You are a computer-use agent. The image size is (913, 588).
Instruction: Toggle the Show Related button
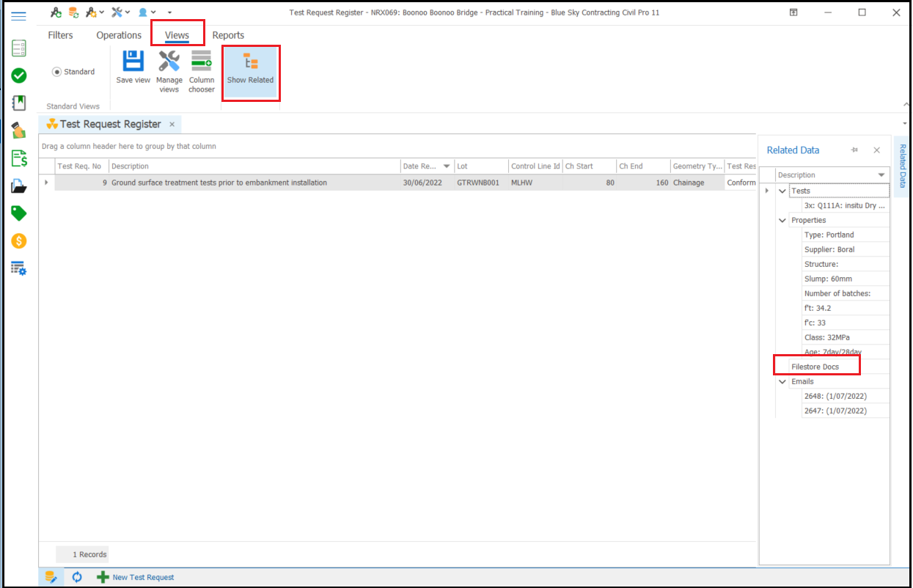click(250, 71)
